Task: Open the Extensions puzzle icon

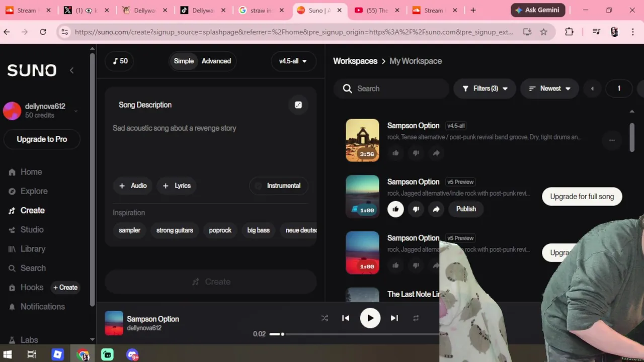Action: tap(569, 32)
